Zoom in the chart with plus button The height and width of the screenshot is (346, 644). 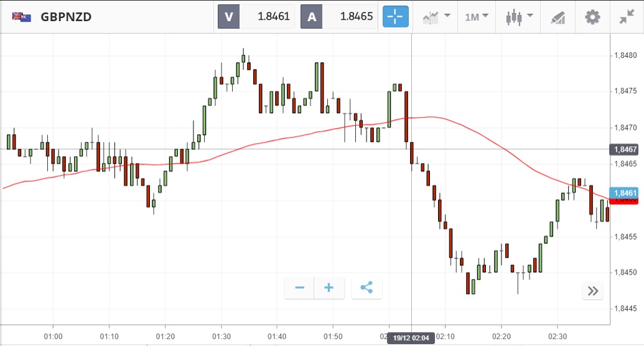point(329,288)
